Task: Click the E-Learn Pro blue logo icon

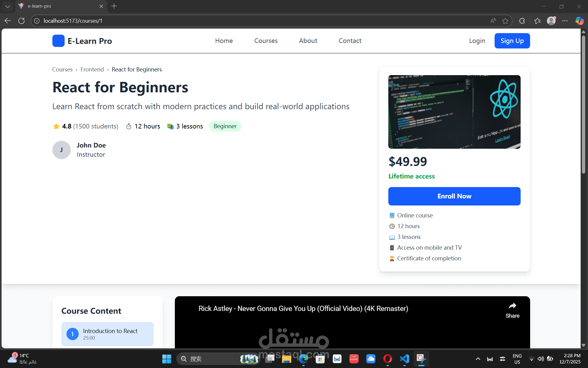Action: click(58, 41)
